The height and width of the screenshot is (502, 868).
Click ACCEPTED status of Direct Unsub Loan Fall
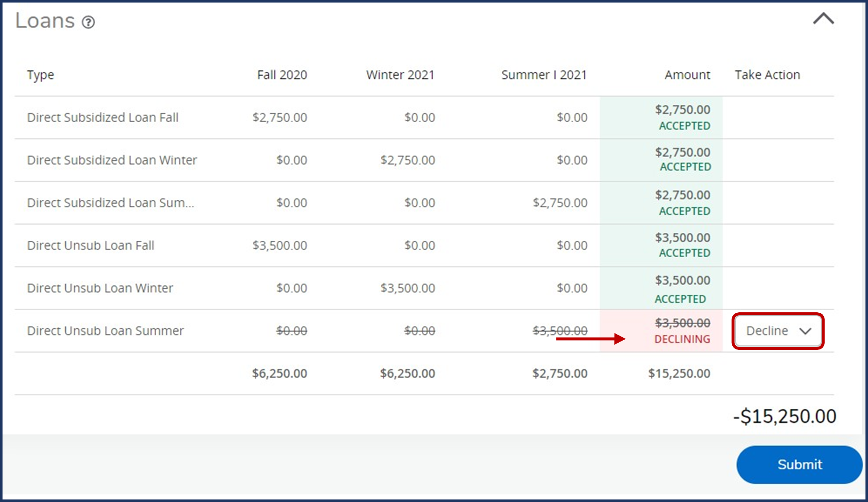point(684,253)
